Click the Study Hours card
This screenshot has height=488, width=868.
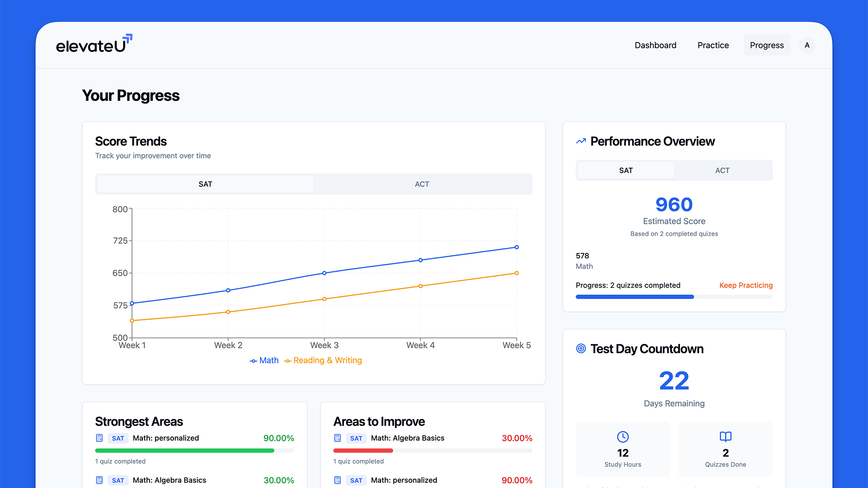click(623, 450)
